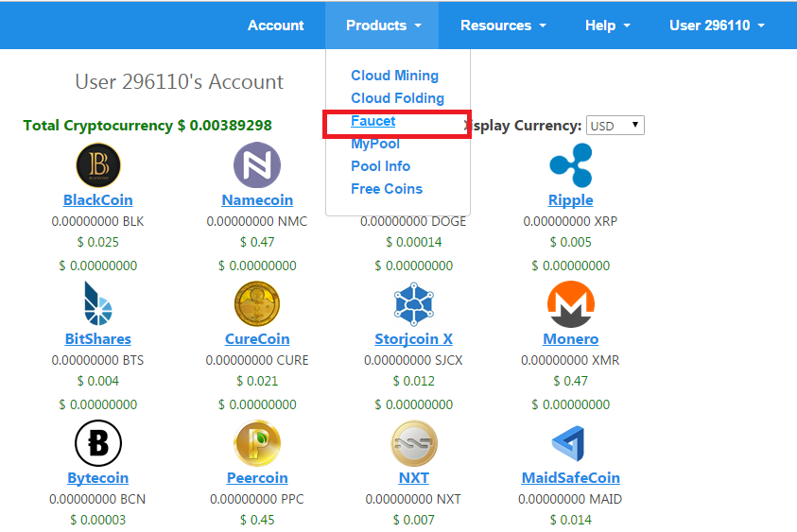Click the Monero logo icon
Viewport: 797px width, 532px height.
571,304
